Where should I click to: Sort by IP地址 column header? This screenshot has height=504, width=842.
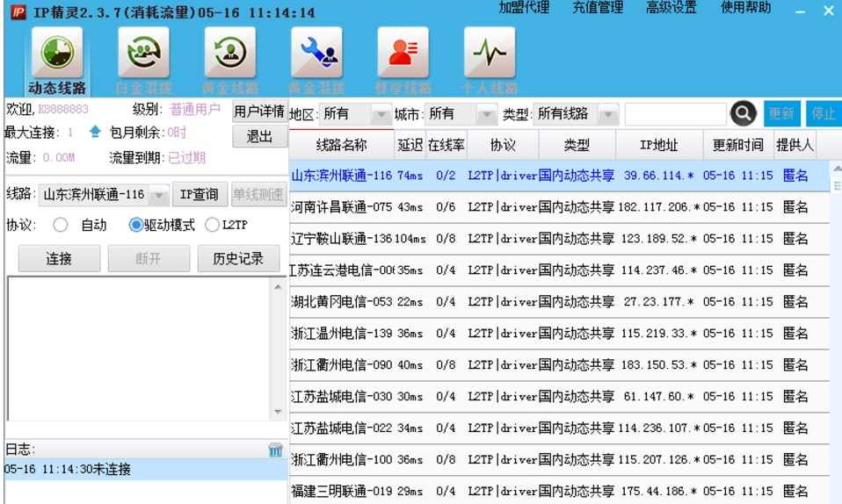[659, 145]
